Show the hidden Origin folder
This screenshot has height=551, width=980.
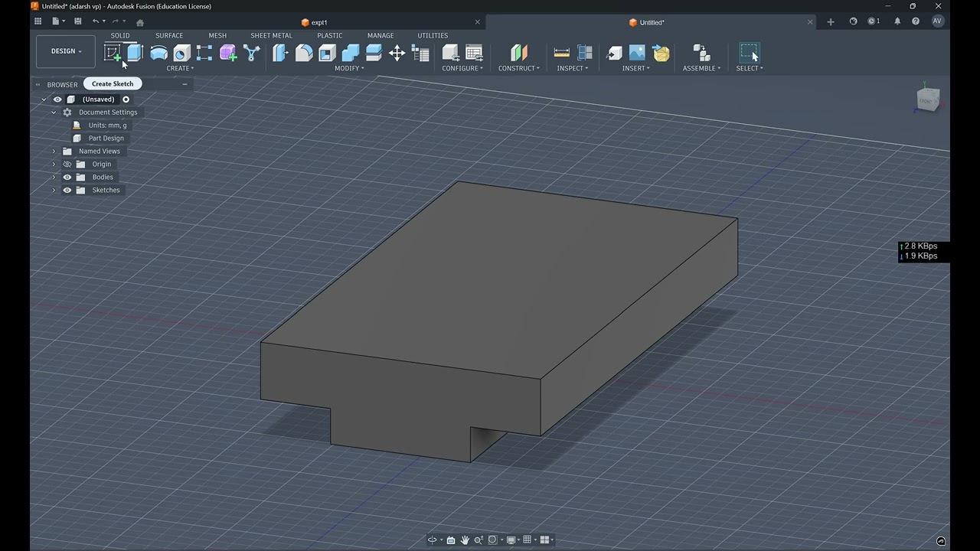67,164
